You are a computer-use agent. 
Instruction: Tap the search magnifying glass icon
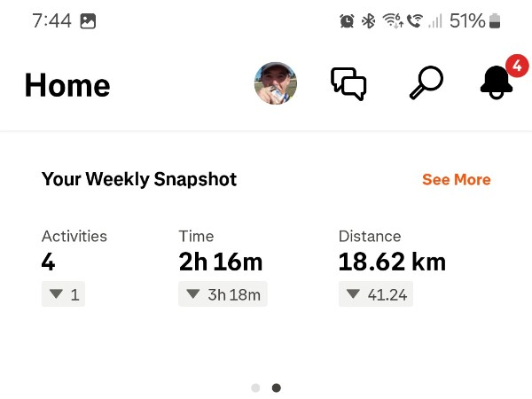pyautogui.click(x=424, y=83)
